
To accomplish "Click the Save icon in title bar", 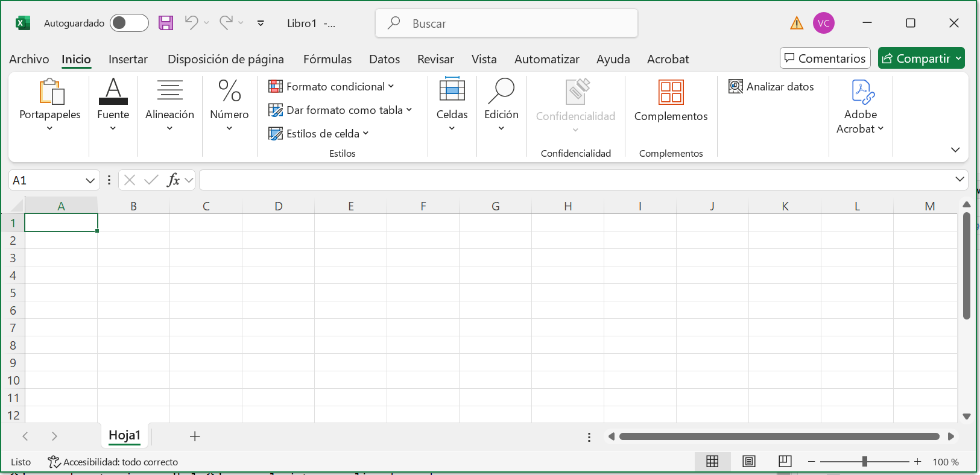I will coord(166,23).
